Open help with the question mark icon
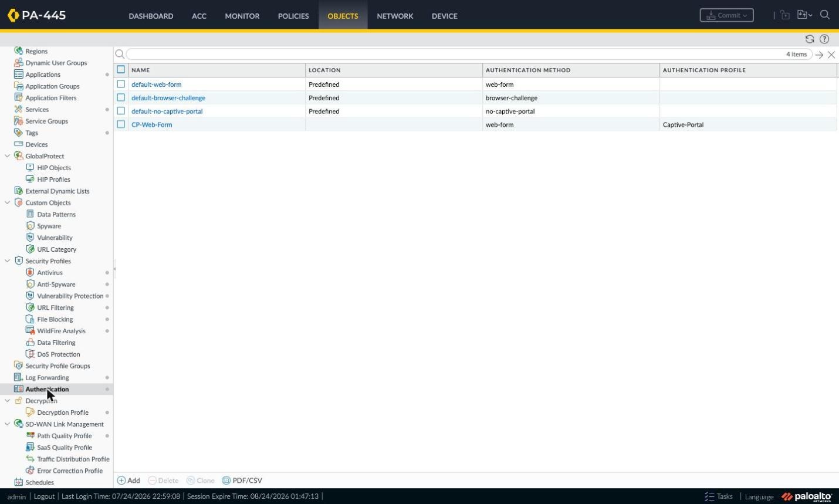This screenshot has height=504, width=839. [824, 39]
